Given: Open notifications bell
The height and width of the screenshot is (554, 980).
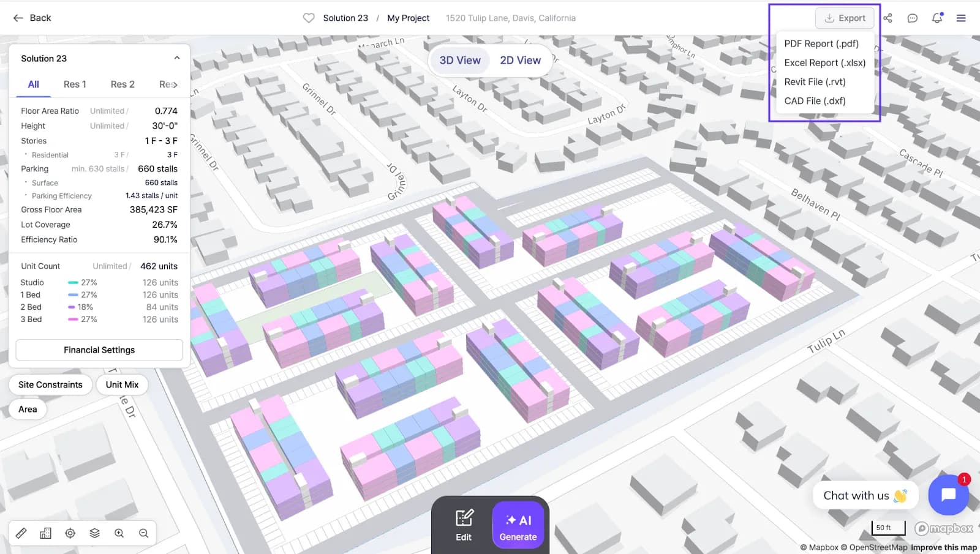Looking at the screenshot, I should pos(937,18).
